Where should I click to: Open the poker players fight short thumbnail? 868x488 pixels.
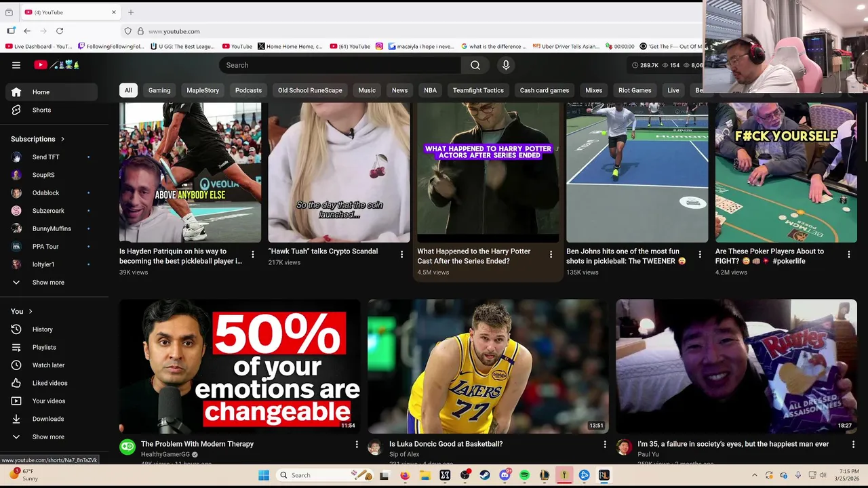pos(786,173)
